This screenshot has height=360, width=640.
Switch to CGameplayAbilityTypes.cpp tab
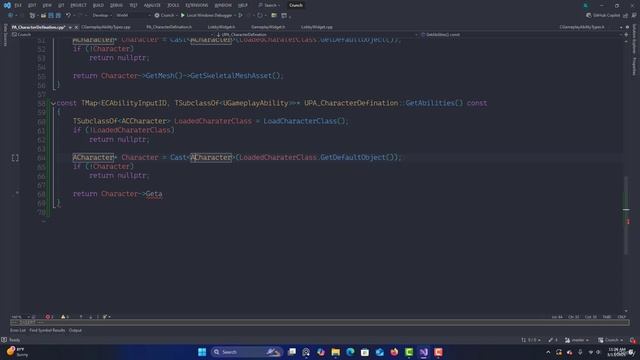106,27
